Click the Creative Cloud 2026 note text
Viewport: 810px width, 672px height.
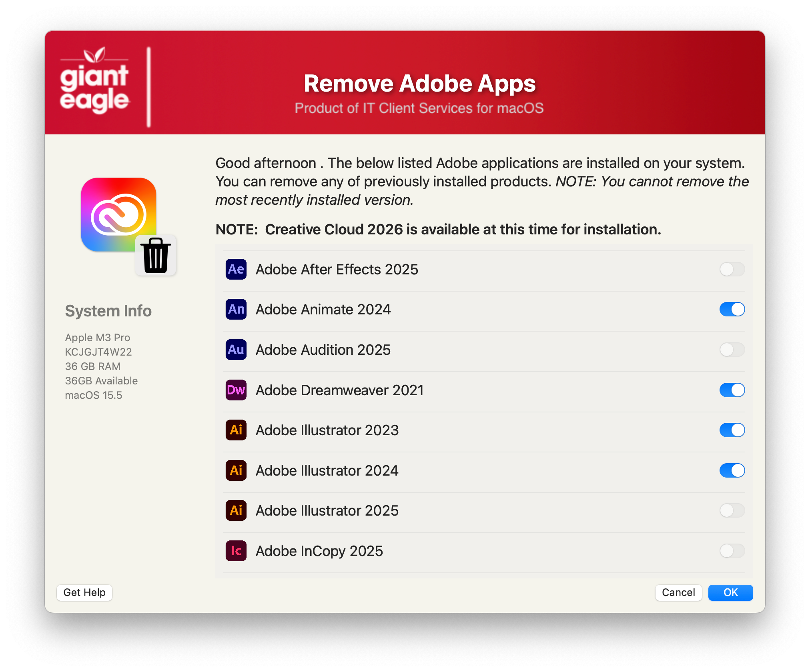click(438, 229)
